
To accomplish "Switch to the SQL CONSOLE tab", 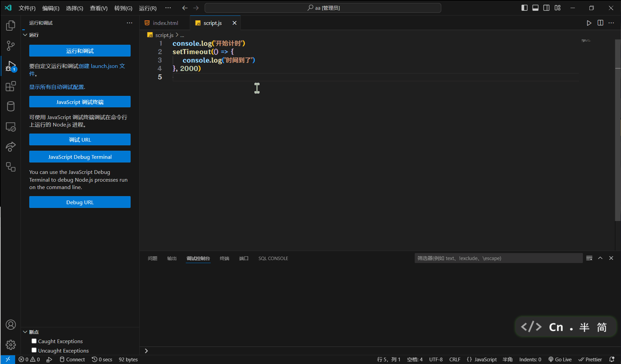I will pos(273,258).
